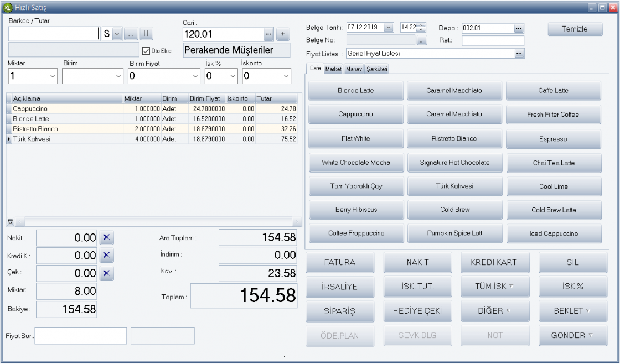Screen dimensions: 620x364
Task: Open the Birim dropdown
Action: coord(118,76)
